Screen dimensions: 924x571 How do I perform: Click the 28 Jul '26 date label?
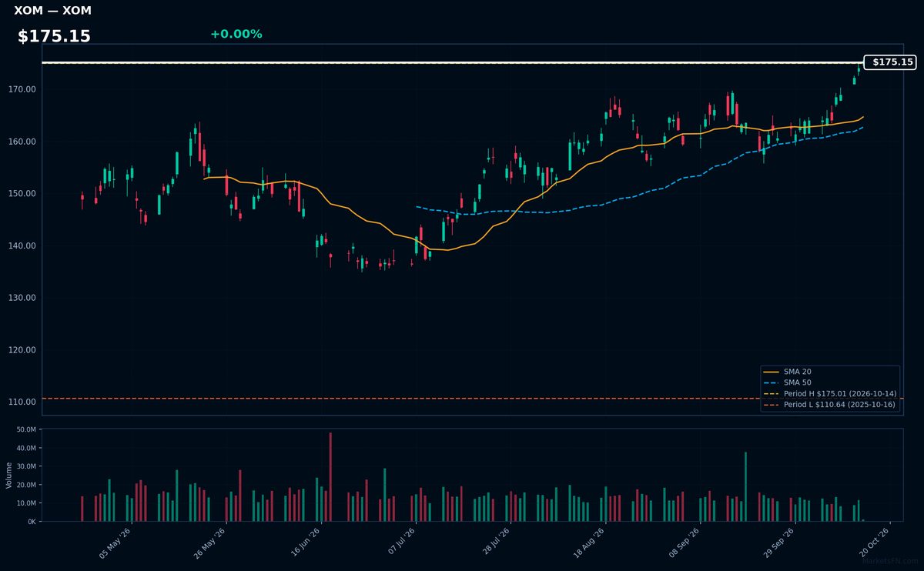point(495,543)
